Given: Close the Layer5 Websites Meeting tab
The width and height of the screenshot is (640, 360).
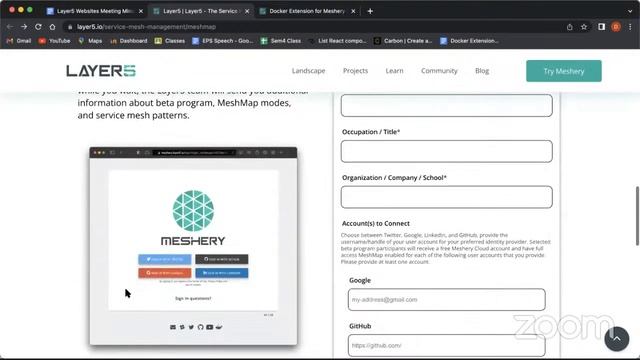Looking at the screenshot, I should click(141, 11).
